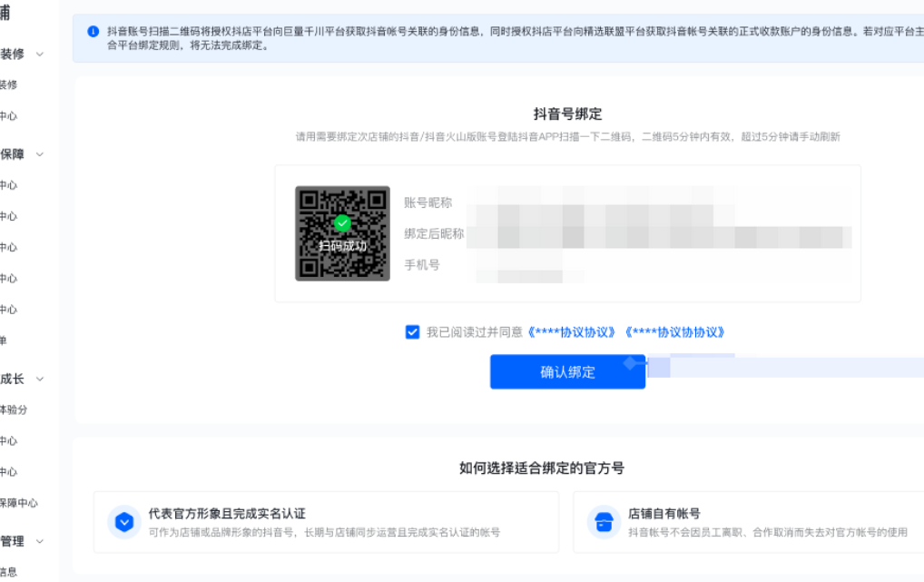
Task: Click the 账号昵称 label
Action: [428, 202]
